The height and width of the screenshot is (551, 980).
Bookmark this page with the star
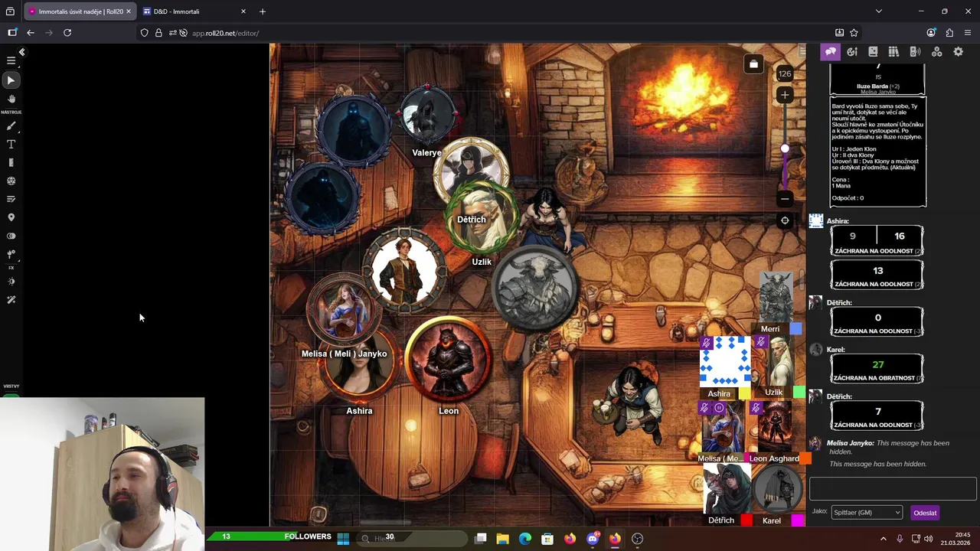pos(854,33)
